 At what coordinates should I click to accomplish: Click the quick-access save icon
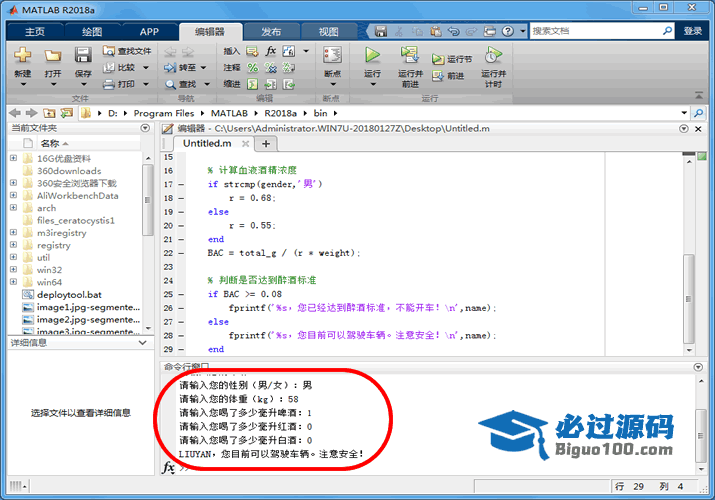click(x=380, y=31)
